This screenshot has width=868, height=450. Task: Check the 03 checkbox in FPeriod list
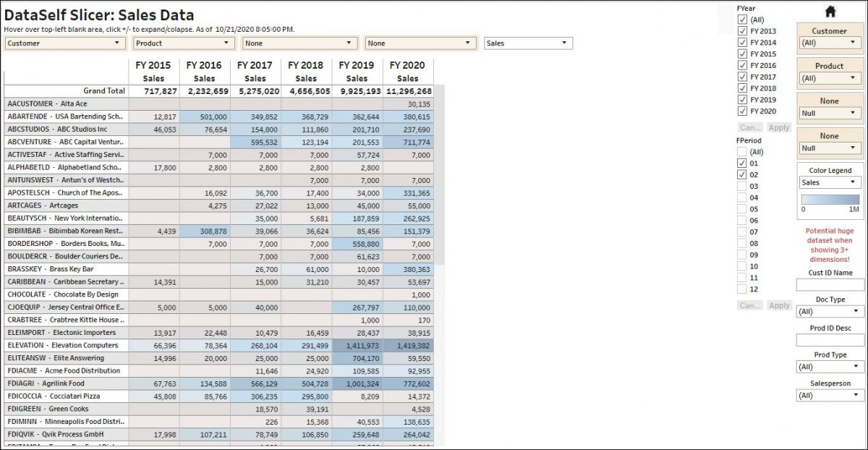[743, 186]
